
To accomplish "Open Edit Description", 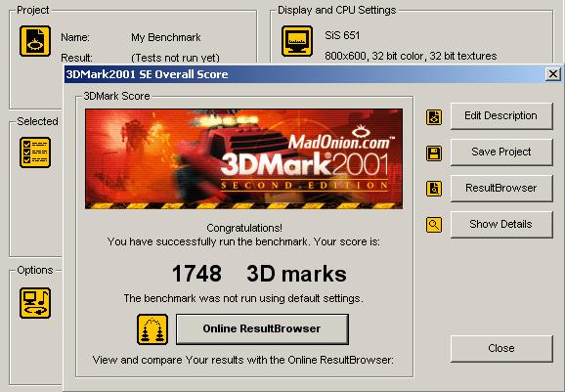I will pos(501,116).
